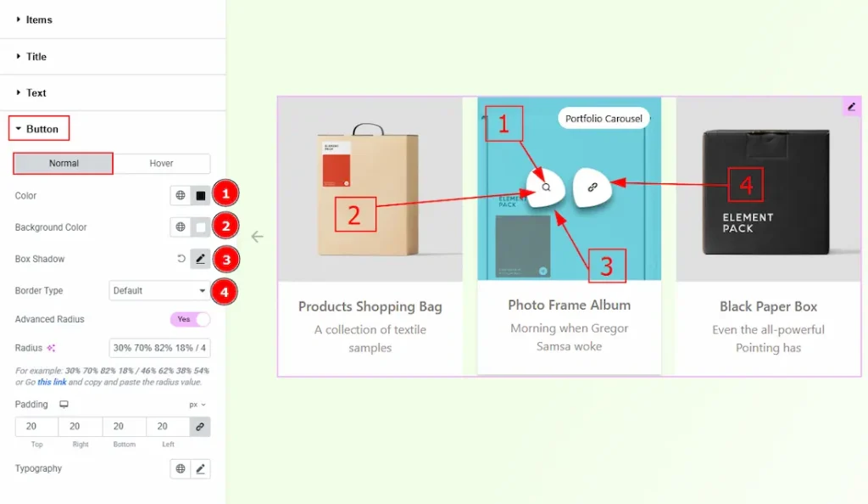Image resolution: width=868 pixels, height=504 pixels.
Task: Click the globe icon next to Color
Action: click(x=181, y=195)
